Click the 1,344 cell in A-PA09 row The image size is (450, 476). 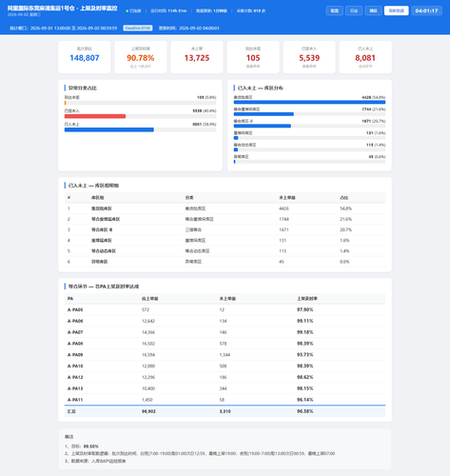pos(225,355)
